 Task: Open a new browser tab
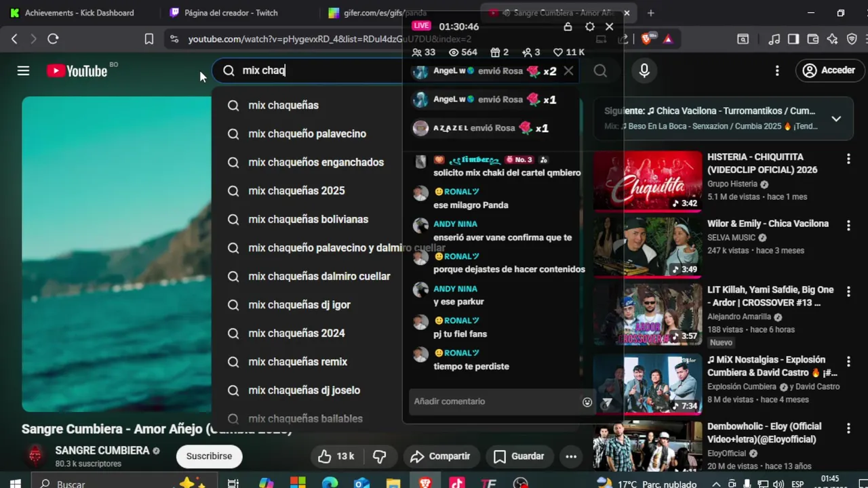pyautogui.click(x=650, y=13)
